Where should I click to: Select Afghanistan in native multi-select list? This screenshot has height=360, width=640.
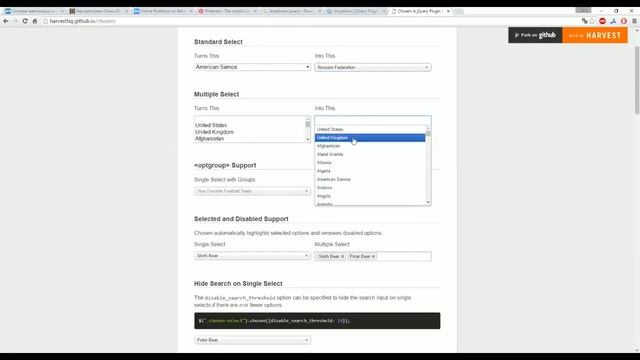click(x=250, y=139)
